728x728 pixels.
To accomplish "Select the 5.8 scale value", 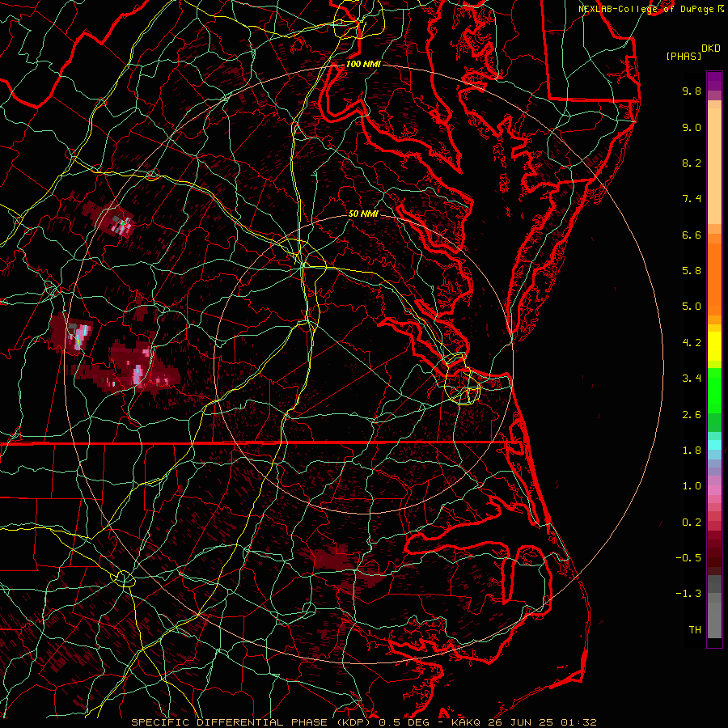I will pyautogui.click(x=692, y=271).
